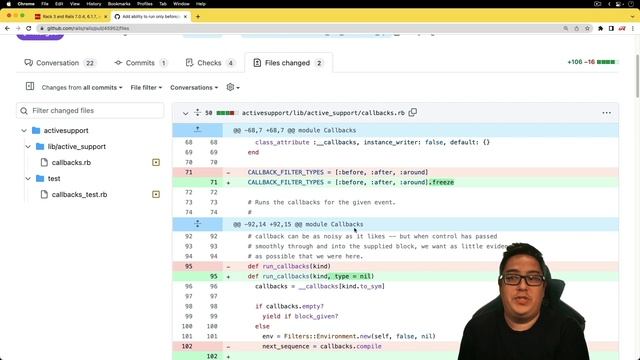
Task: Expand all lines of callbacks.rb diff
Action: point(198,113)
